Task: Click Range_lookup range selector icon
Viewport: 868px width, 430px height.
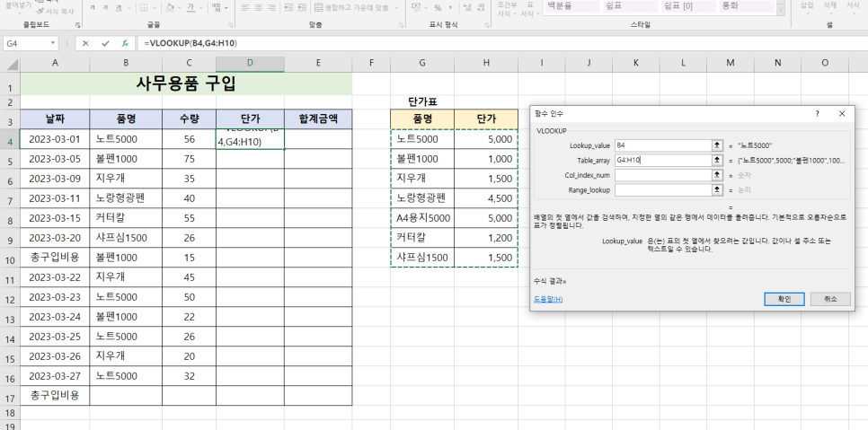Action: pyautogui.click(x=717, y=190)
